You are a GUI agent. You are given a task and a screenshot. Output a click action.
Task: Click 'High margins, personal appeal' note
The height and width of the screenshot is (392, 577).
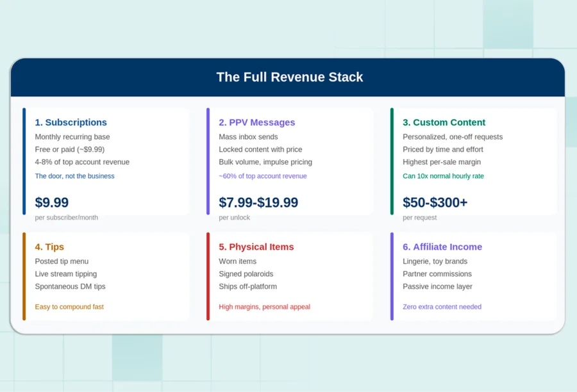265,307
